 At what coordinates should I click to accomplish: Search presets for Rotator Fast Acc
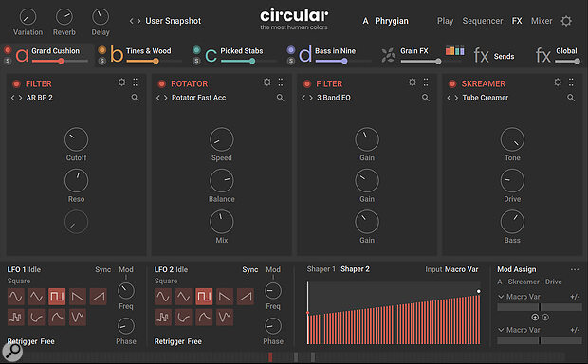(x=280, y=98)
